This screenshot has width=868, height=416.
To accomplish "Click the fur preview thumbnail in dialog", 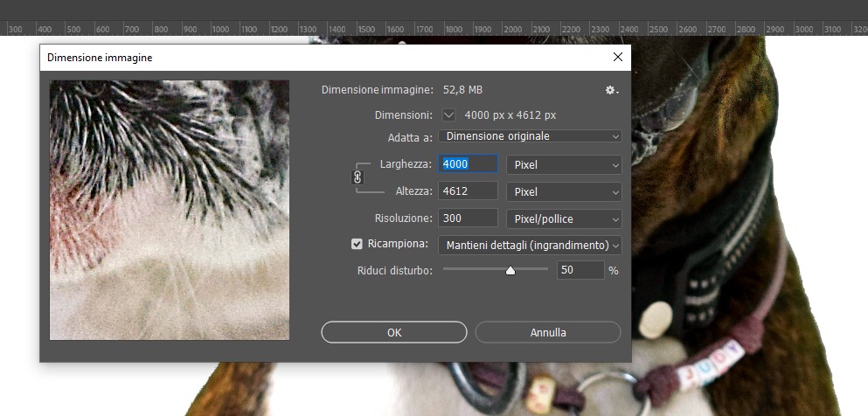I will click(x=170, y=211).
